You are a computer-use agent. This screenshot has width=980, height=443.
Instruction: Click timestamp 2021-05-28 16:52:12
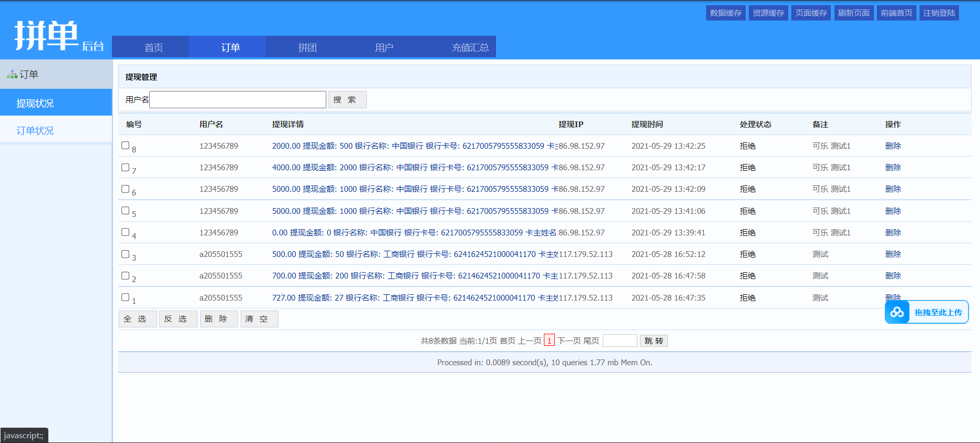(668, 254)
